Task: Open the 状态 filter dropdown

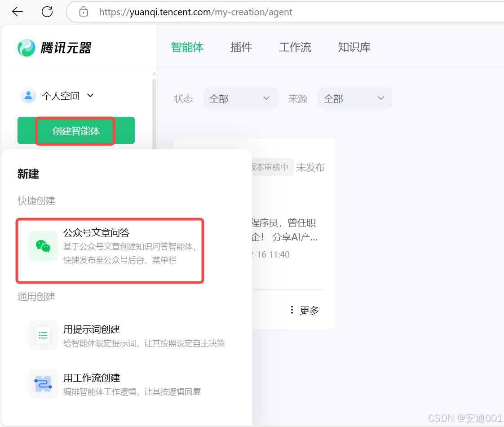Action: point(240,98)
